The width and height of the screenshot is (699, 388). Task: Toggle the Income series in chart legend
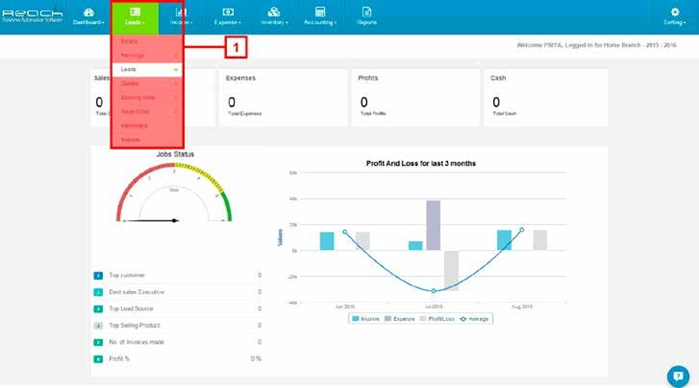(x=366, y=319)
